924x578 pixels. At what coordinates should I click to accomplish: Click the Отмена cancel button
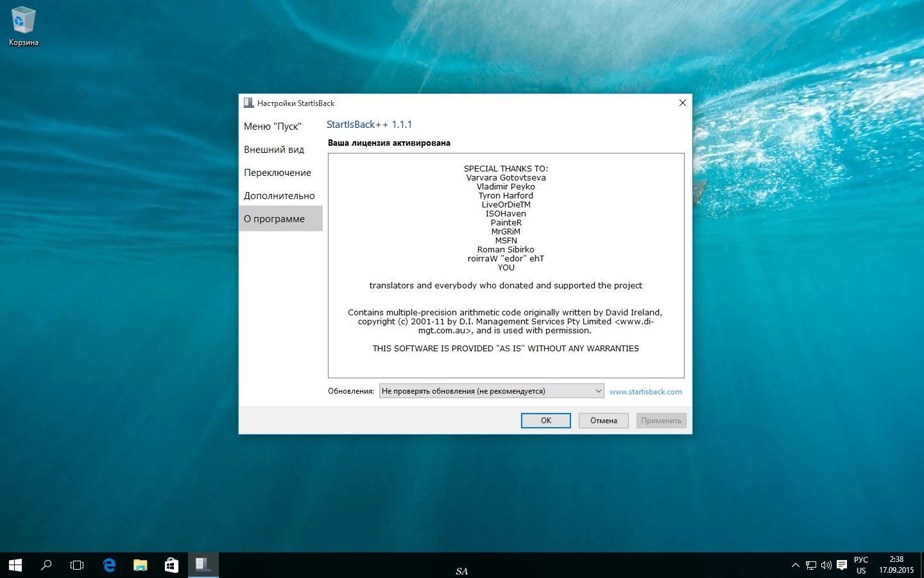(x=604, y=421)
